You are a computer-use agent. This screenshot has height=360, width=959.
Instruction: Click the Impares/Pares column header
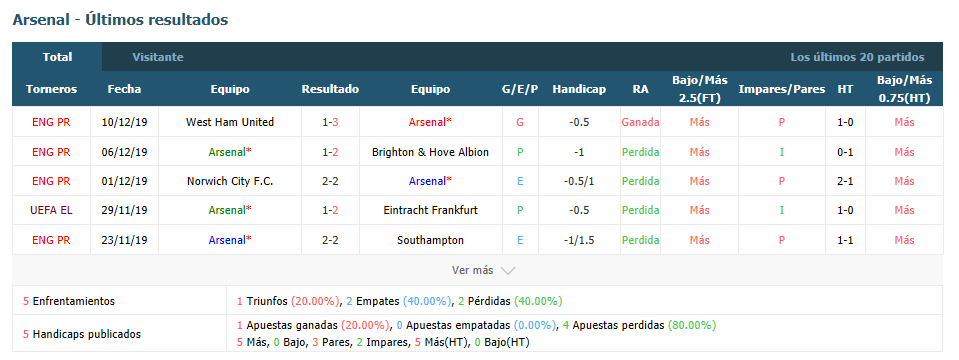(782, 89)
